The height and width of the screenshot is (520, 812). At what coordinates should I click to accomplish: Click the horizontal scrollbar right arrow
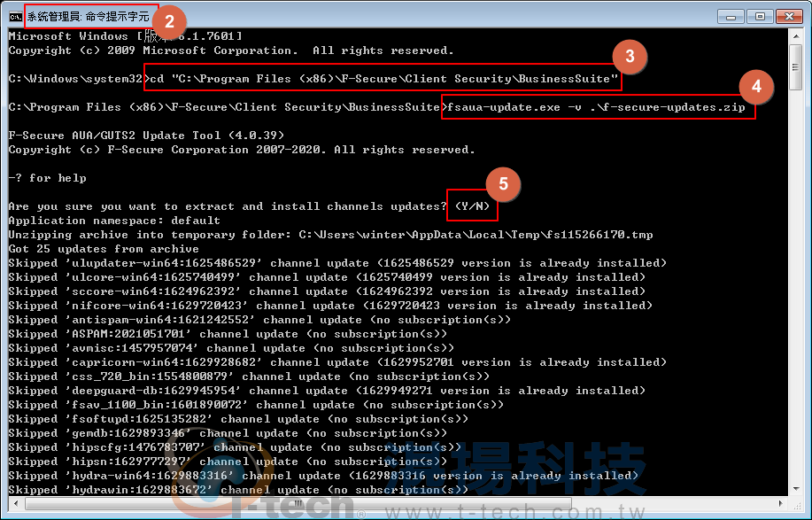pos(780,503)
